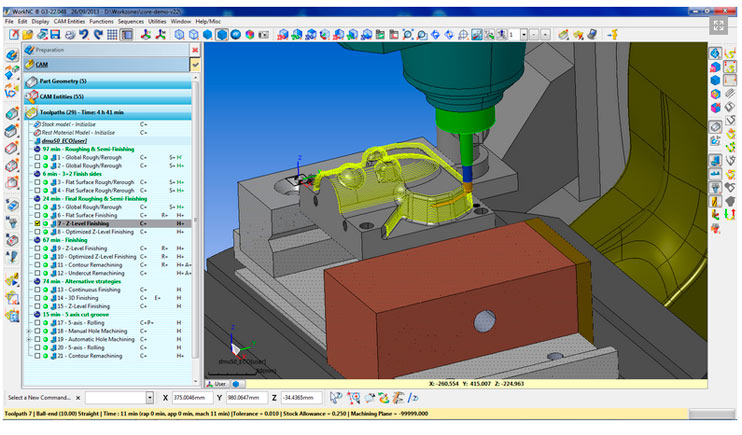
Task: Click the open folder toolbar icon
Action: coord(28,34)
